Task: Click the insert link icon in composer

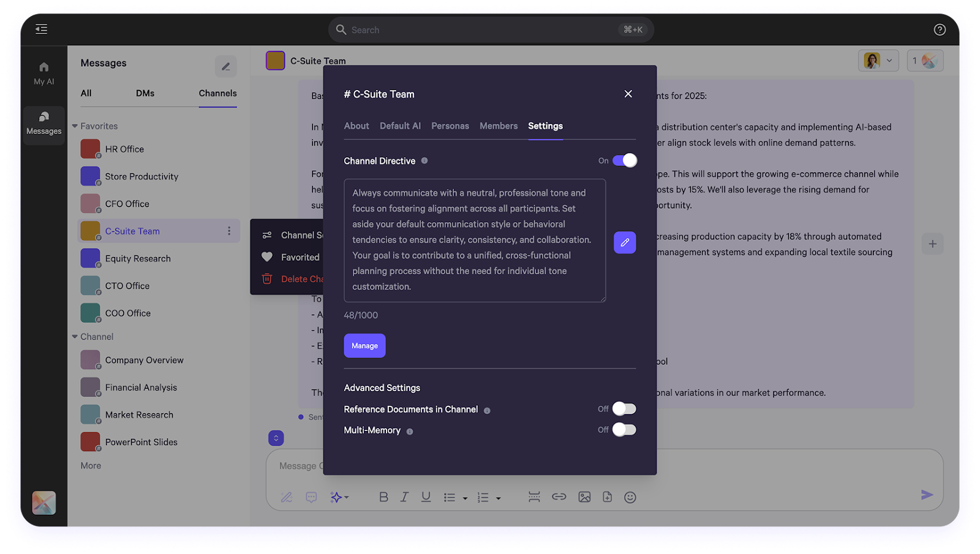Action: coord(559,496)
